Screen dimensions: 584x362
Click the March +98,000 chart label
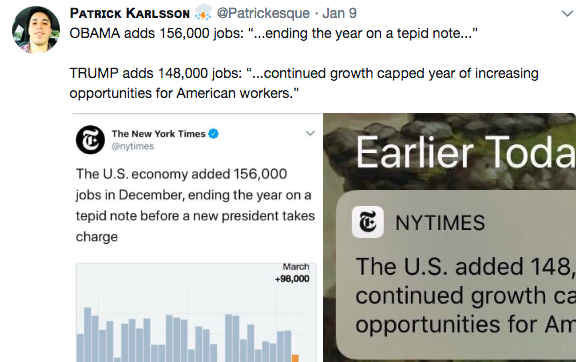pyautogui.click(x=292, y=273)
